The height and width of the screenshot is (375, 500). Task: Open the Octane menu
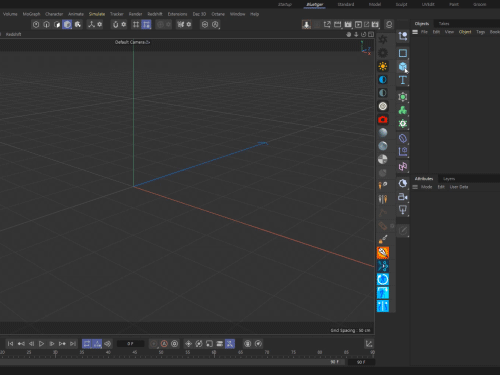[218, 14]
